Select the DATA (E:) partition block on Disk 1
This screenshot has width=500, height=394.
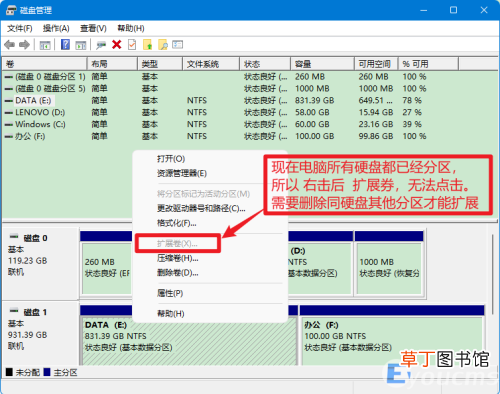click(189, 341)
